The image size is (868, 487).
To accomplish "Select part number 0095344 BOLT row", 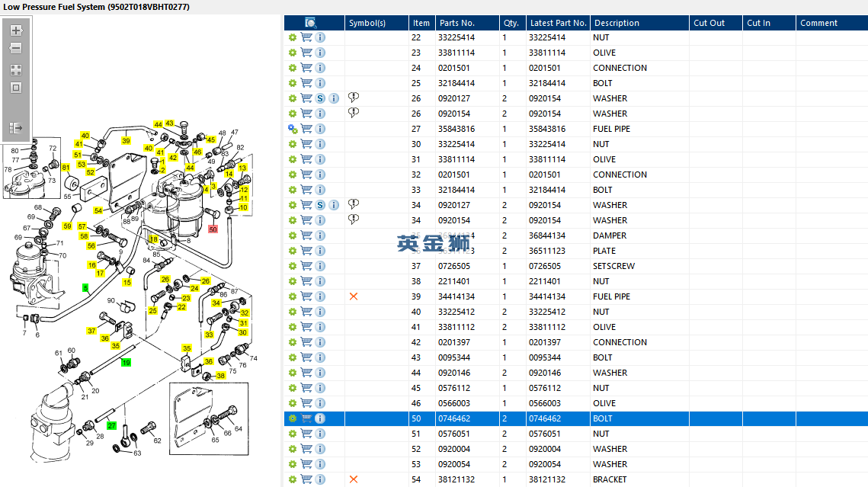I will [x=454, y=357].
